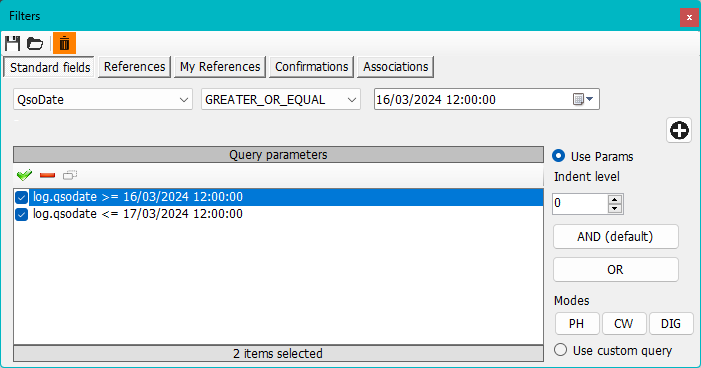Viewport: 701px width, 368px height.
Task: Open the References tab
Action: [x=135, y=67]
